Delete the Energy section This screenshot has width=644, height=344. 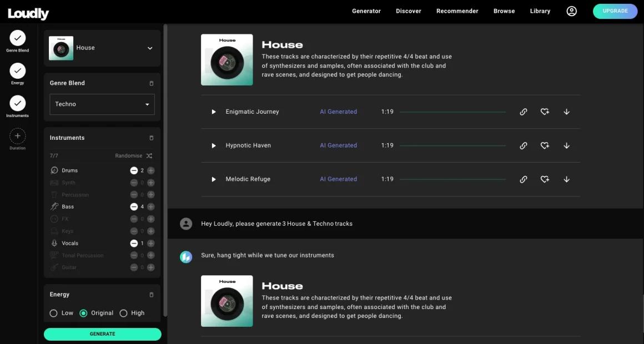[x=151, y=295]
